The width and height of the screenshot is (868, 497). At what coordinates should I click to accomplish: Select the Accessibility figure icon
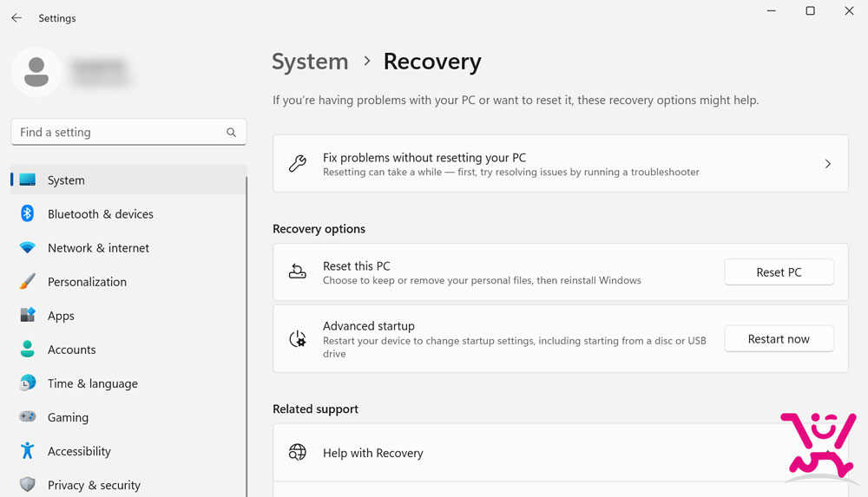click(x=27, y=450)
